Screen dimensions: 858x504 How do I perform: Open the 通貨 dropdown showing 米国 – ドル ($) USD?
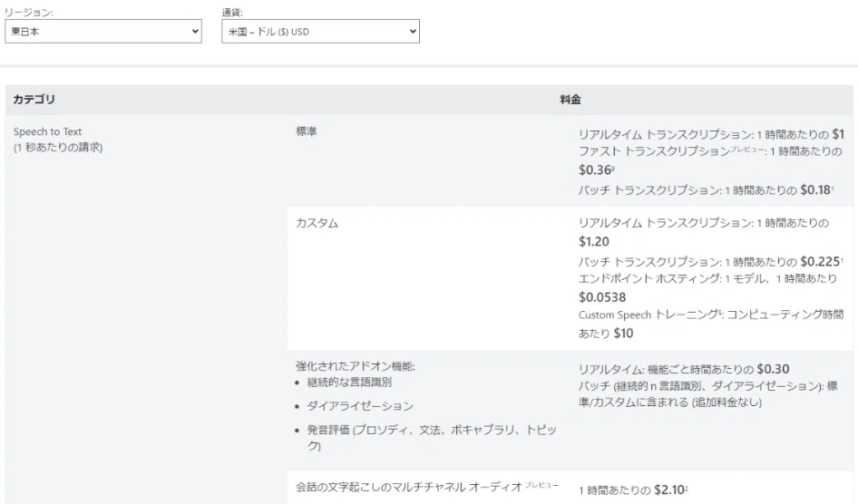pyautogui.click(x=321, y=31)
